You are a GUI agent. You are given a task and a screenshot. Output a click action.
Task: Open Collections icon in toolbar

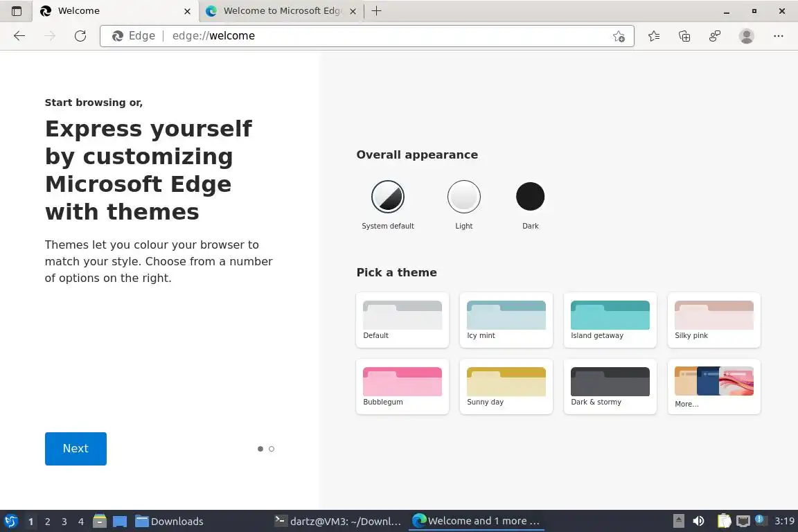click(684, 35)
